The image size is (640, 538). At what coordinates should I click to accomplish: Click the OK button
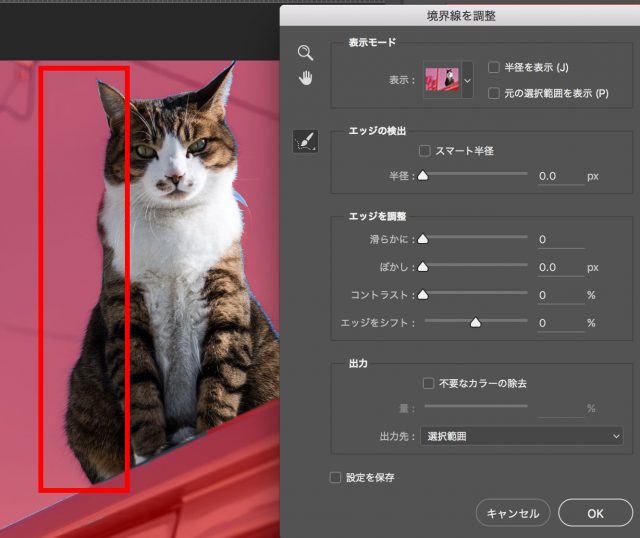595,513
